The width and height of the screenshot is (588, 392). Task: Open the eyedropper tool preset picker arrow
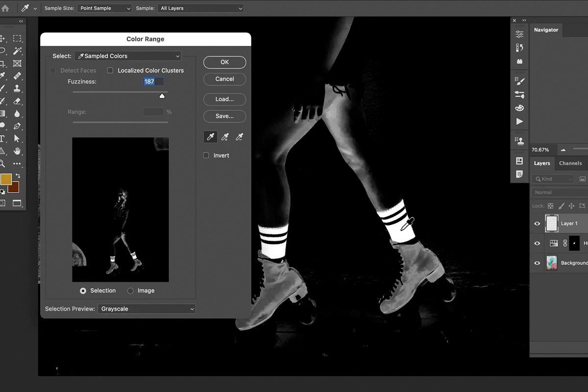coord(35,9)
